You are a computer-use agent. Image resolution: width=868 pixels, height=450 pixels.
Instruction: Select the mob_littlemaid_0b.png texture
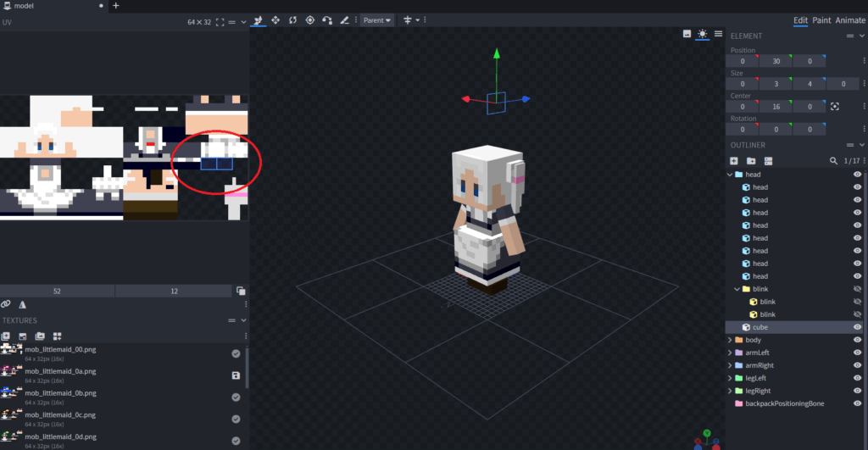(60, 394)
